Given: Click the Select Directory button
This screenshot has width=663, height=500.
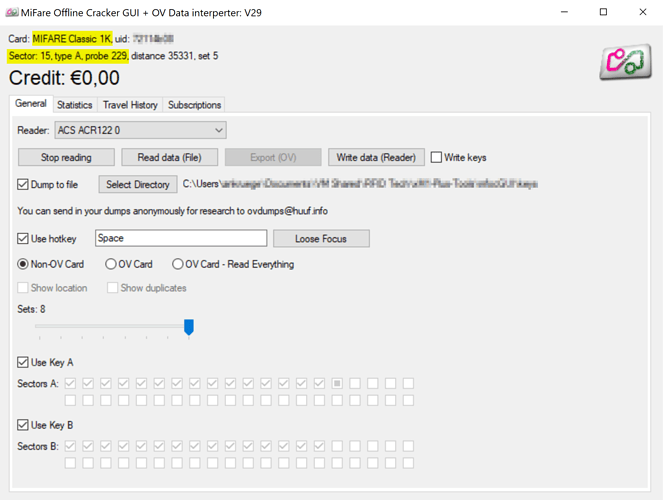Looking at the screenshot, I should click(138, 184).
